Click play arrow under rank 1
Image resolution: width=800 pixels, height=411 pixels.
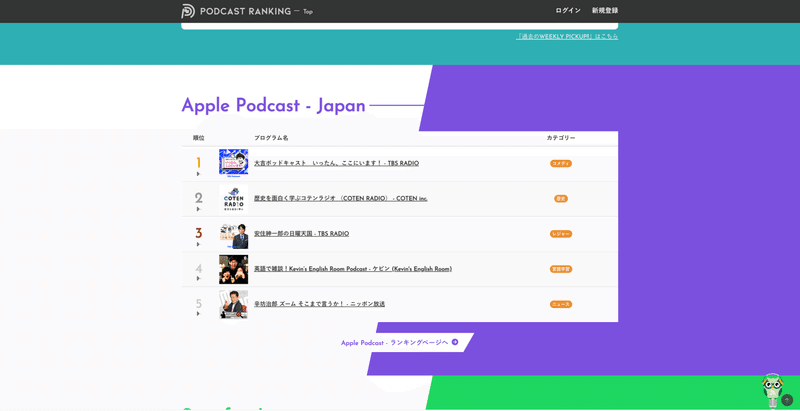[198, 174]
